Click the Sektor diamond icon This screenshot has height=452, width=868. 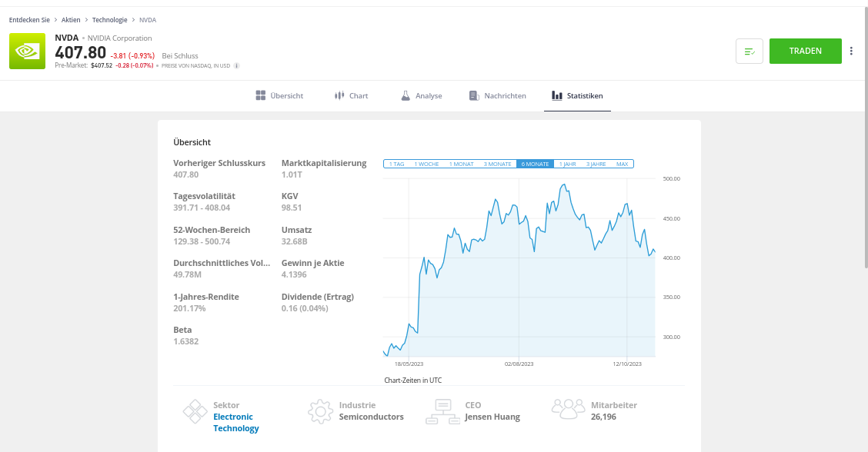[x=195, y=411]
